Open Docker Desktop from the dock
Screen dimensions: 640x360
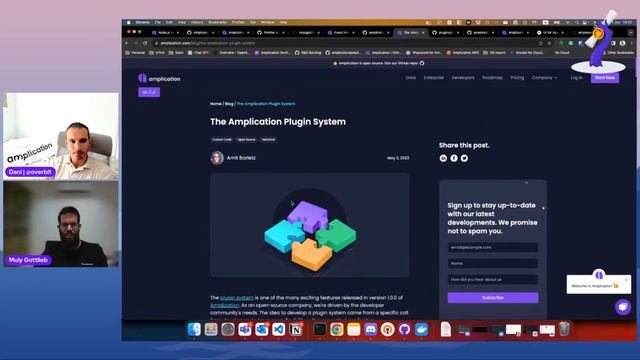point(421,329)
